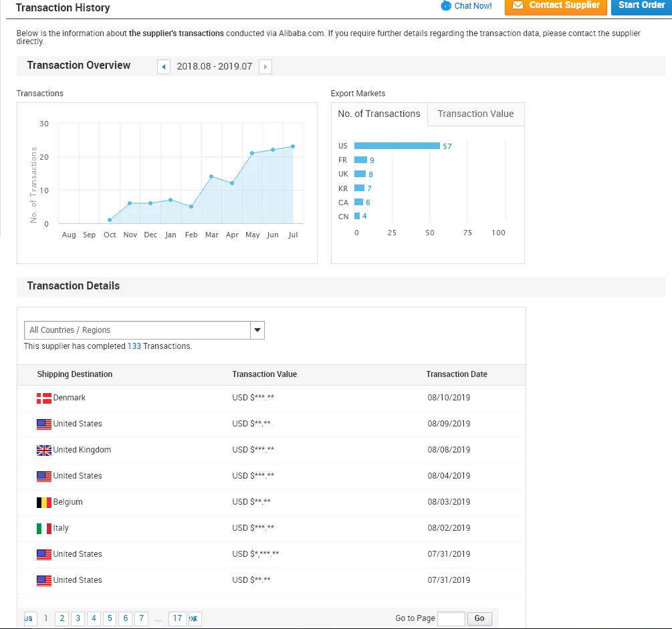Click the US flag in the 08/04/2019 row
The width and height of the screenshot is (672, 629).
[x=44, y=477]
